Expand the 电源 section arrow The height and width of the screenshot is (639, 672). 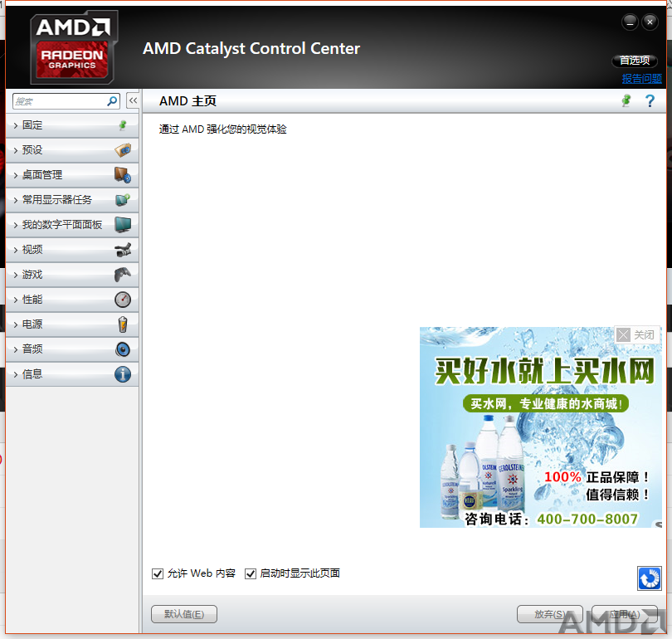point(16,324)
